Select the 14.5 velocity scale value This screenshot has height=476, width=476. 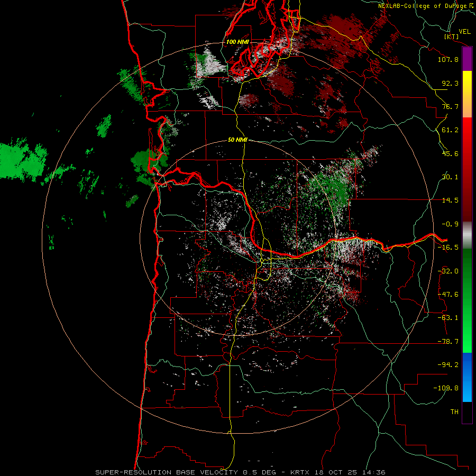[x=450, y=200]
